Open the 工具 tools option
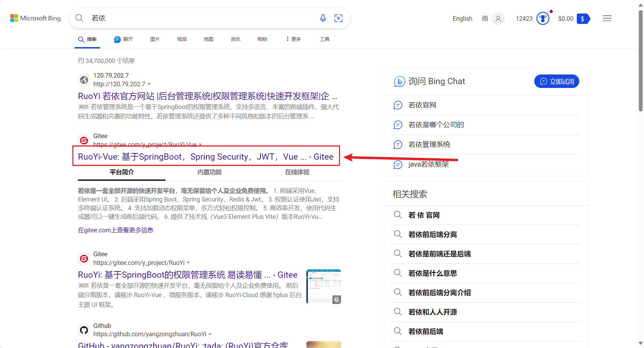This screenshot has width=644, height=348. [324, 39]
